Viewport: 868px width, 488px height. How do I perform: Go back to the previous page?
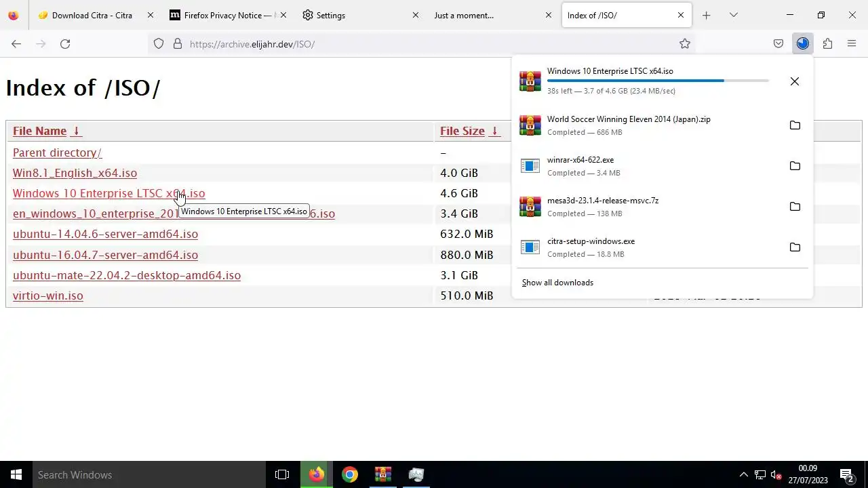point(16,43)
